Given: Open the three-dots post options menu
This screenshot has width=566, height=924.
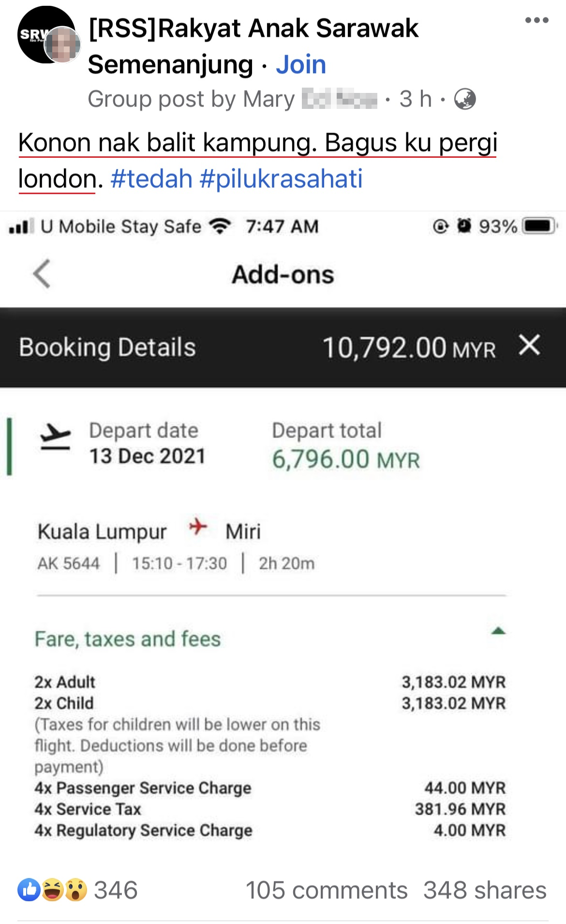Looking at the screenshot, I should click(536, 20).
